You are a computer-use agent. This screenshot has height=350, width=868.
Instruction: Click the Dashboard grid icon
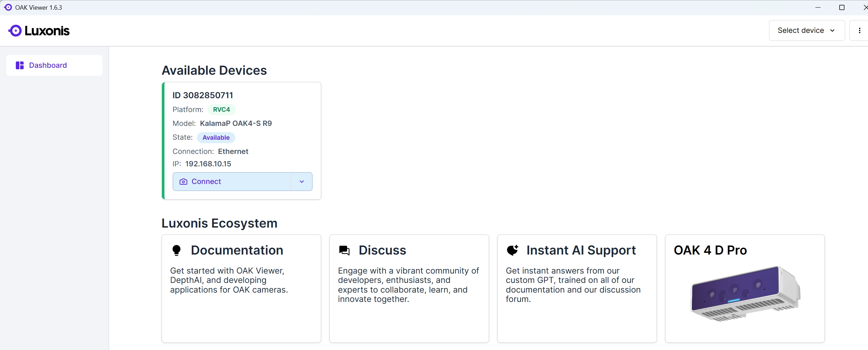coord(20,65)
